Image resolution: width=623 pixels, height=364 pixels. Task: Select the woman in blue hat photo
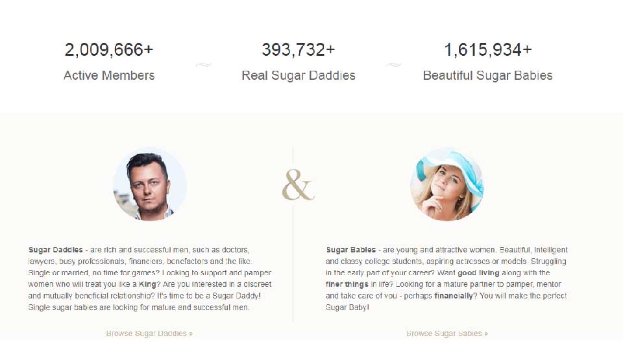click(446, 184)
